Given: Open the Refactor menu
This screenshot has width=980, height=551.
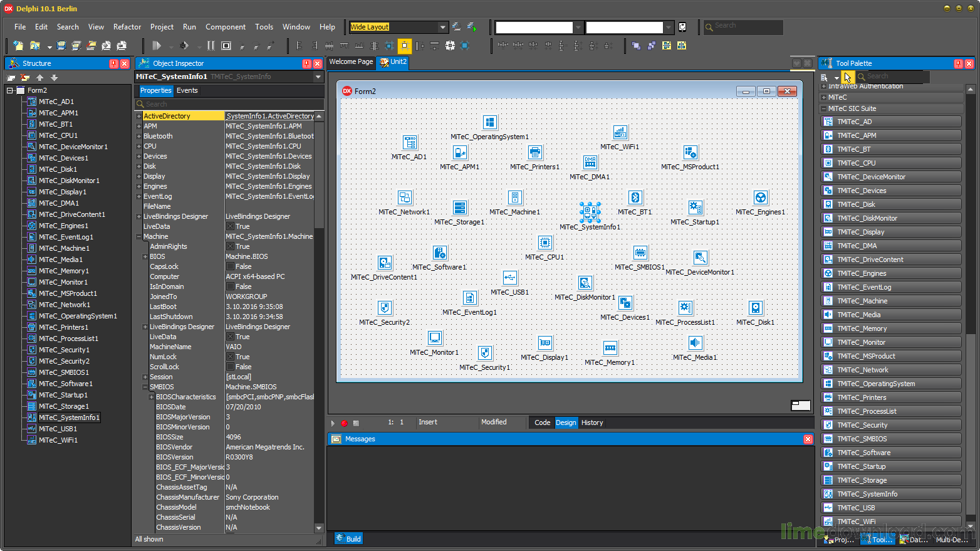Looking at the screenshot, I should (x=127, y=27).
